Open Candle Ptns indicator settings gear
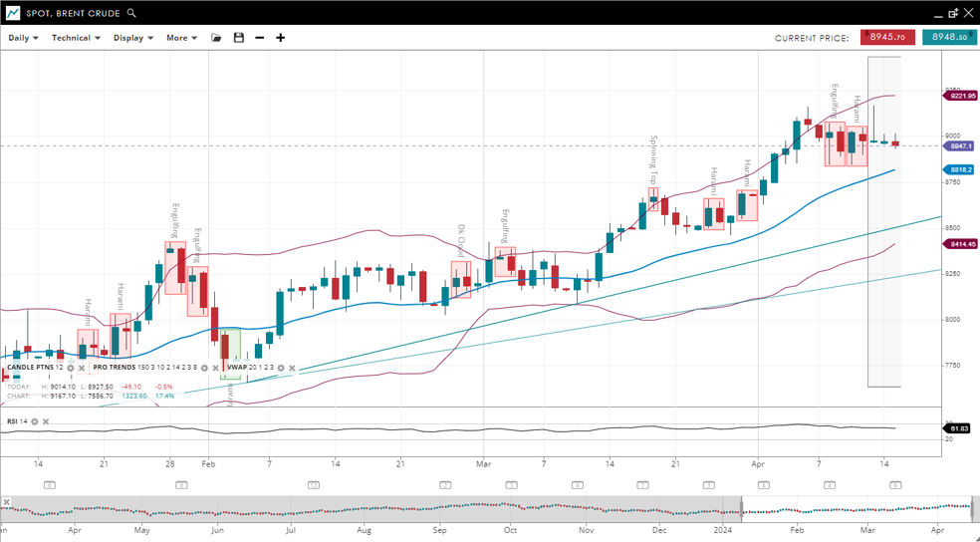980x542 pixels. 71,368
